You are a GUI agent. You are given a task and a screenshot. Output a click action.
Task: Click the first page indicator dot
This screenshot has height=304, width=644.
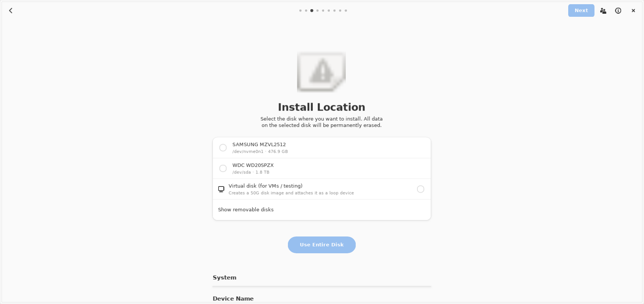click(300, 11)
